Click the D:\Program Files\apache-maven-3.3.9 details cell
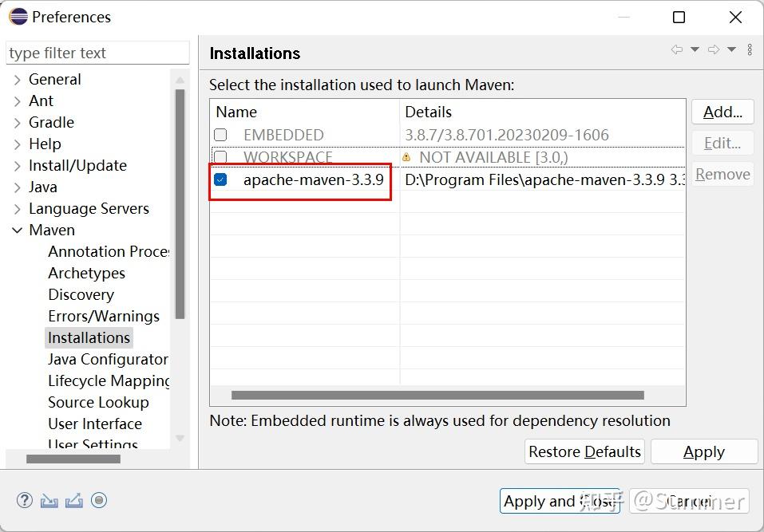This screenshot has width=764, height=532. pos(544,179)
